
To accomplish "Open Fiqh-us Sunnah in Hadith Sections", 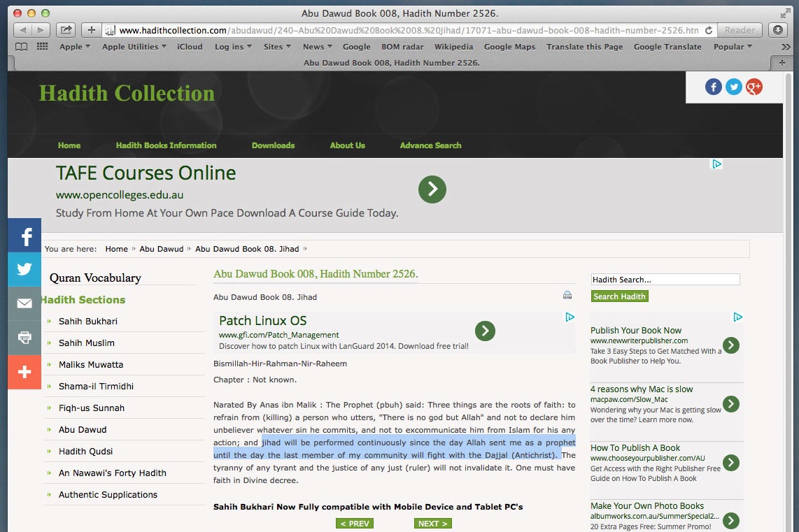I will (92, 408).
